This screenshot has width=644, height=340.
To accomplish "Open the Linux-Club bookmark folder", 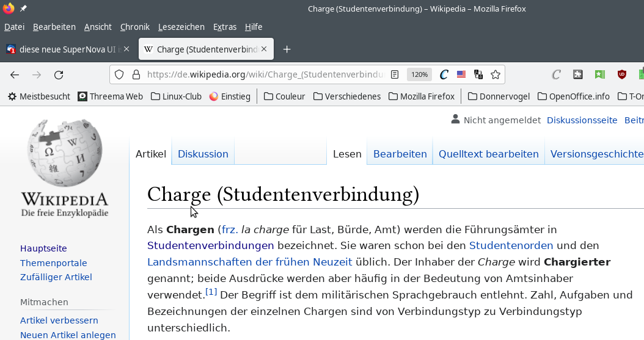I will pos(176,96).
